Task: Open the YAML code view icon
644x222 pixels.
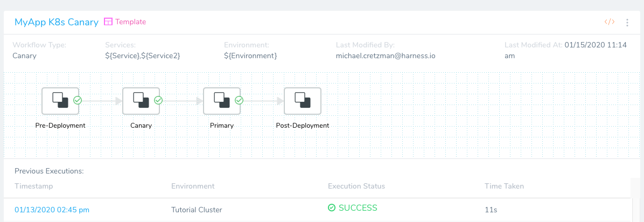Action: [x=610, y=22]
